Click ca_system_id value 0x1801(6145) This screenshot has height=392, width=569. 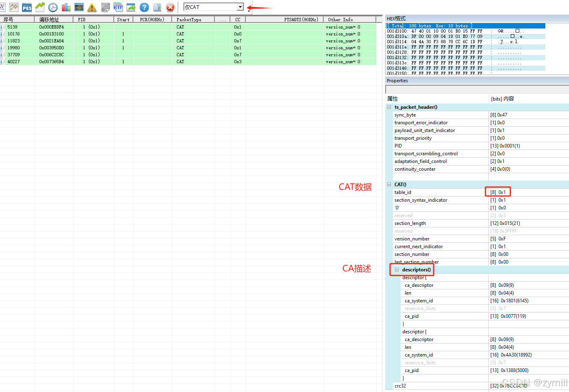click(509, 301)
